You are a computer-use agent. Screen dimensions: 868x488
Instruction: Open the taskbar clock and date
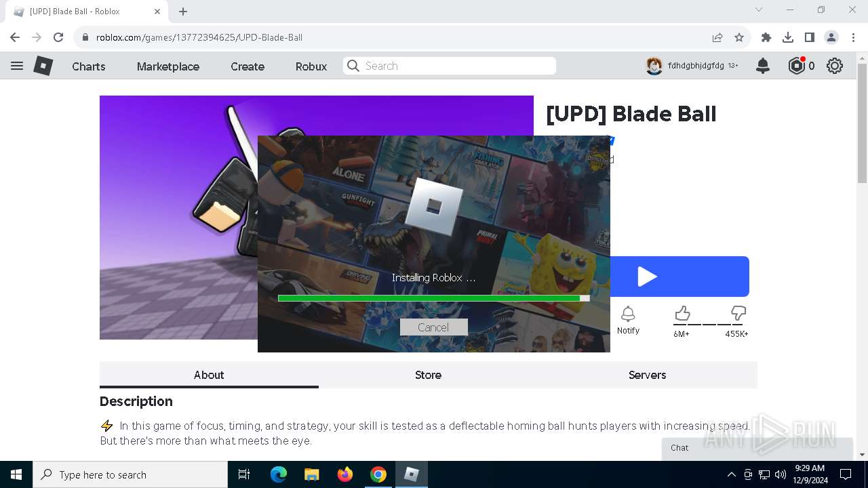(x=810, y=474)
